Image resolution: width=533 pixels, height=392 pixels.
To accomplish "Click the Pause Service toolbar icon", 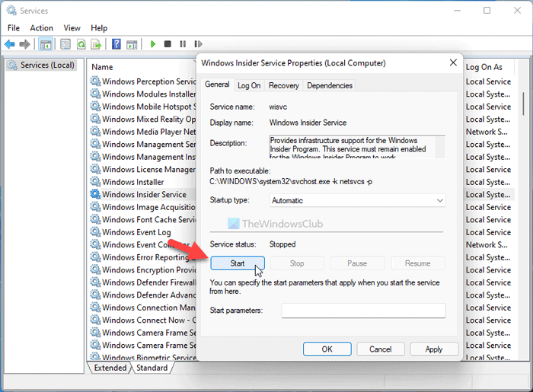I will [183, 44].
